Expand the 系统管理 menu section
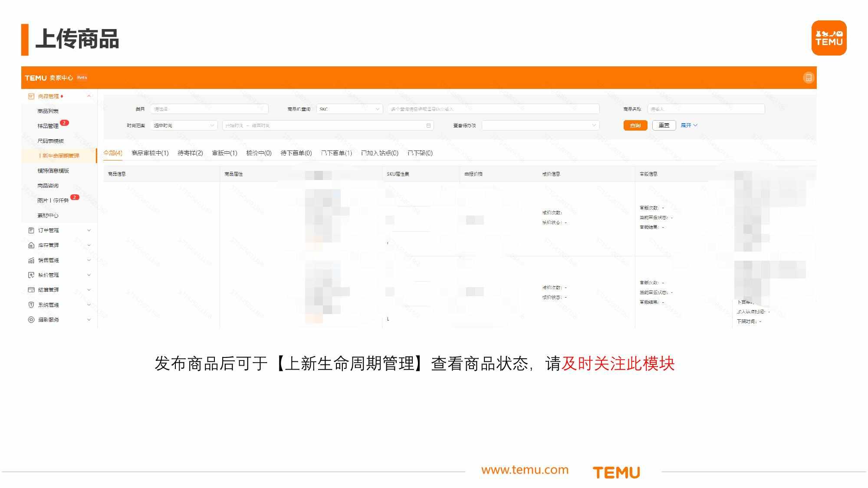The height and width of the screenshot is (488, 868). [x=89, y=305]
